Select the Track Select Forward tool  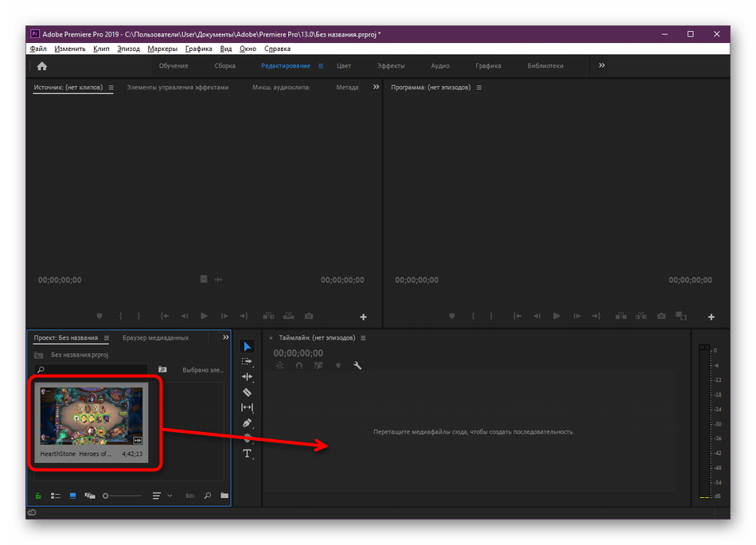[247, 361]
